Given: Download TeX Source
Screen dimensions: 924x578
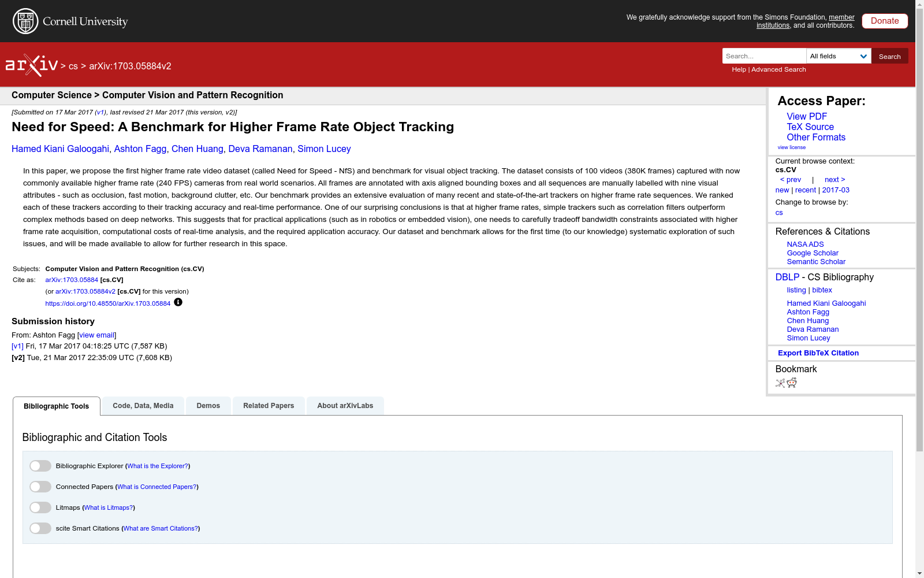Looking at the screenshot, I should click(810, 127).
